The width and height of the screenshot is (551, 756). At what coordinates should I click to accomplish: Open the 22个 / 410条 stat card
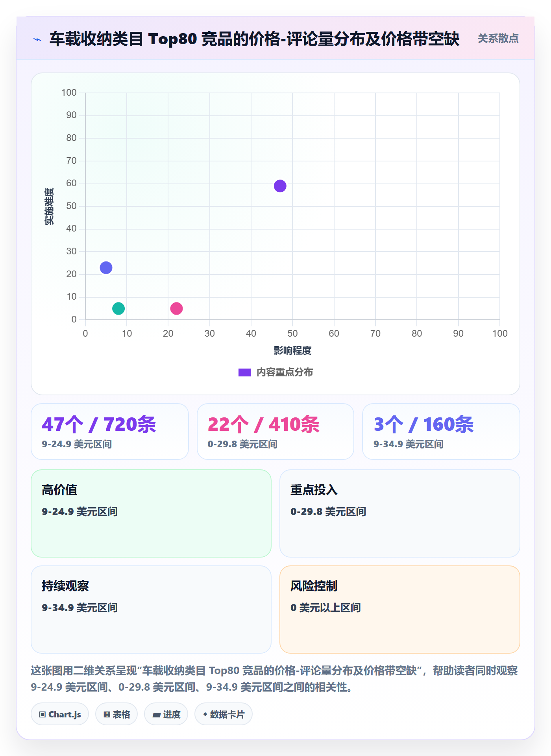(275, 432)
